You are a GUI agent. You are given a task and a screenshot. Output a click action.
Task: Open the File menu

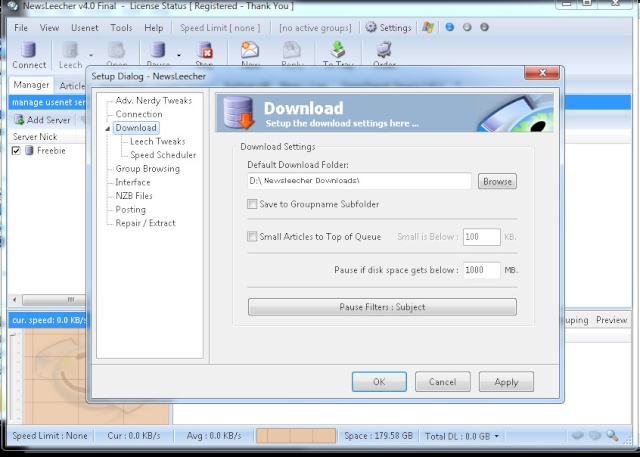pos(21,28)
